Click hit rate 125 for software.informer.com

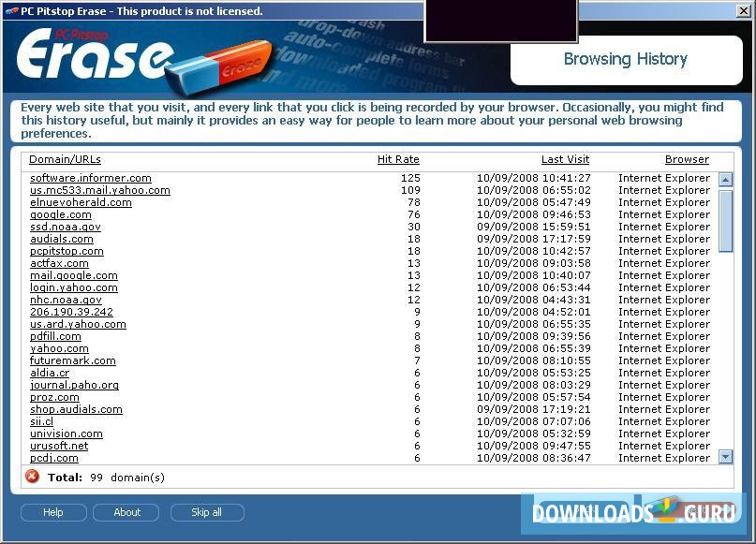[x=410, y=178]
